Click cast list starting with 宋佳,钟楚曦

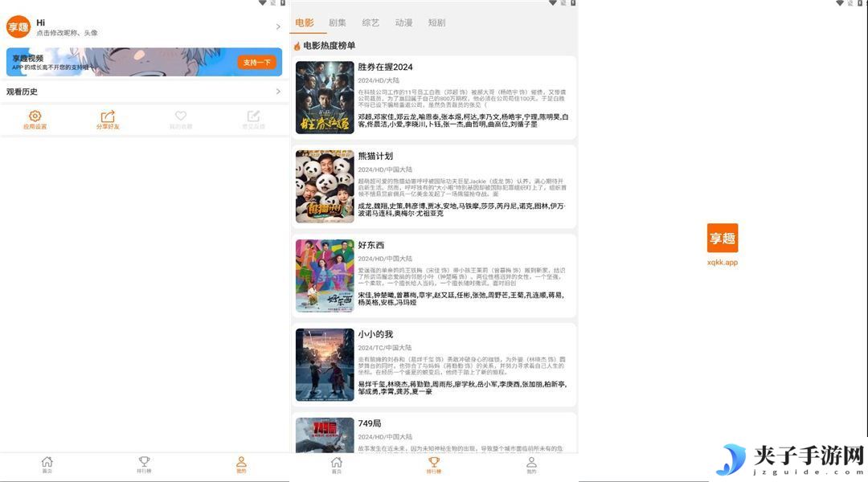[x=461, y=299]
